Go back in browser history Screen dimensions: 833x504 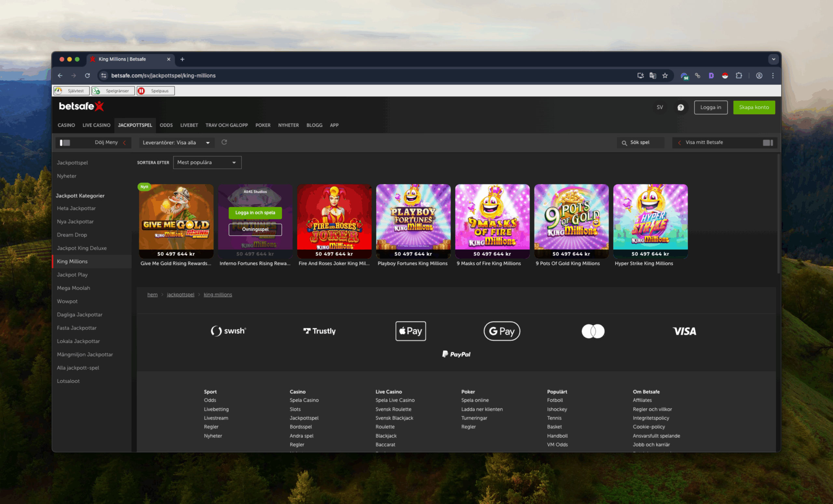click(60, 76)
